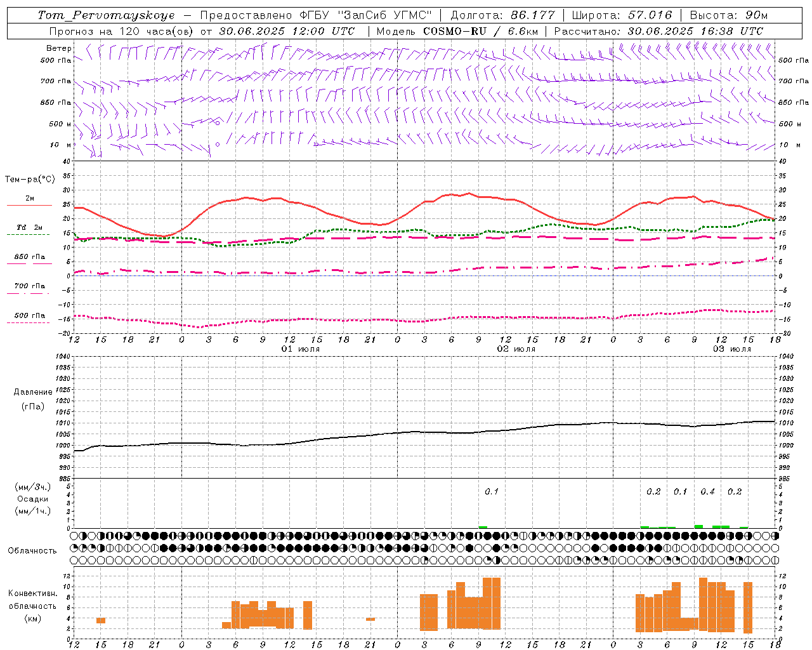Click the '(мм/1ч.)' precipitation unit label
The image size is (812, 650).
[x=33, y=511]
